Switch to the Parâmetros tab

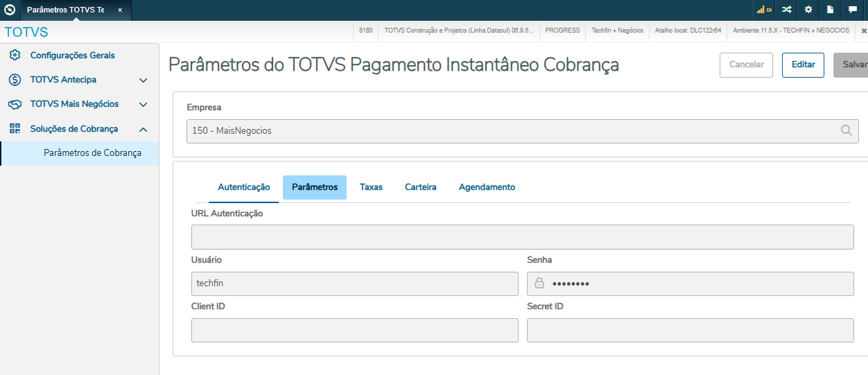click(315, 187)
